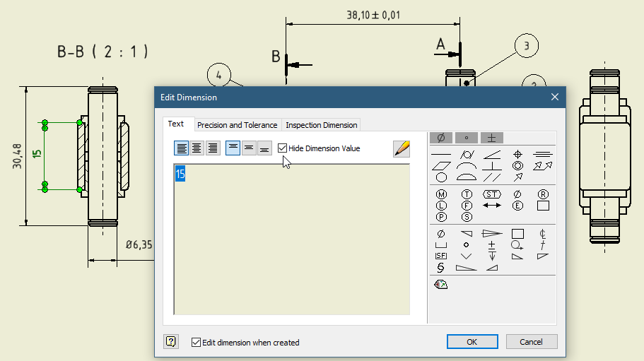Insert the circle-with-arrow all-around symbol
The width and height of the screenshot is (644, 361).
(517, 245)
